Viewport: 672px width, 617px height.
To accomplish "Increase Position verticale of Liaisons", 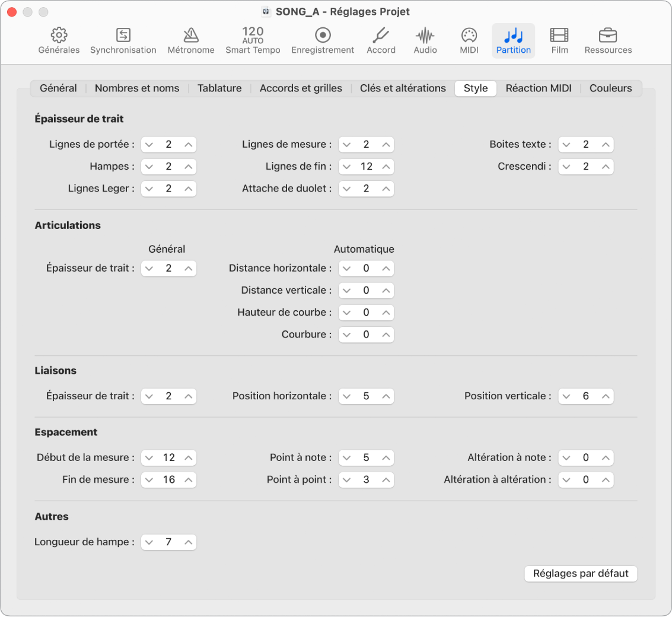I will coord(606,397).
